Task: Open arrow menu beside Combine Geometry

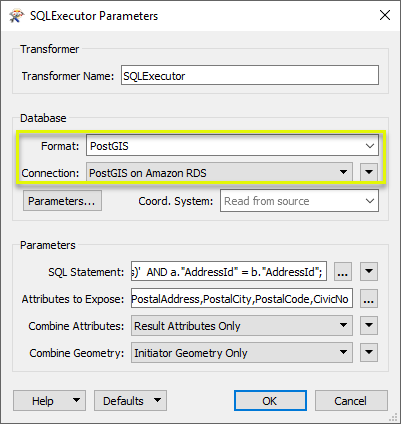Action: 369,352
